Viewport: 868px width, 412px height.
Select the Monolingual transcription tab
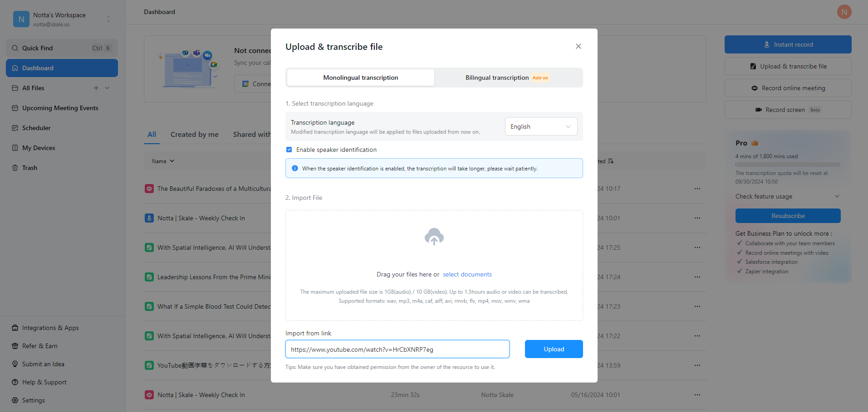click(x=361, y=78)
